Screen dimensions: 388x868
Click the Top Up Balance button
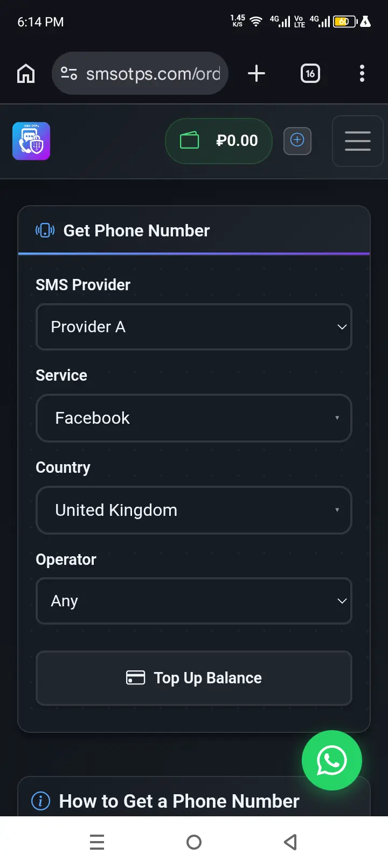pos(194,678)
